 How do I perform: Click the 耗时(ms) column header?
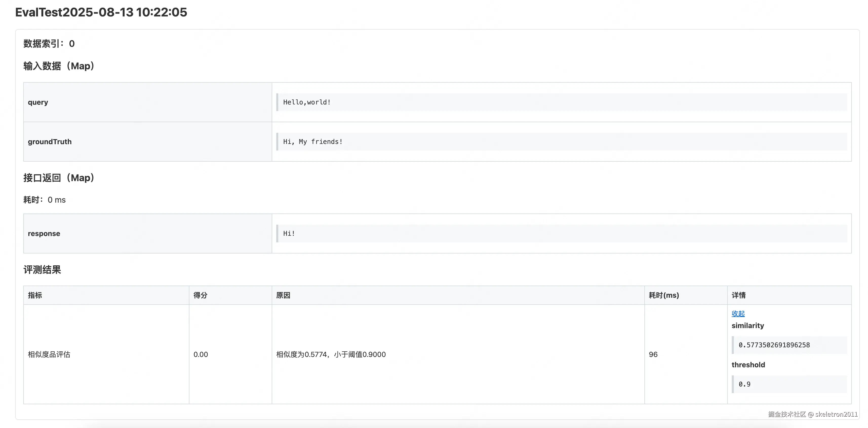click(x=686, y=295)
